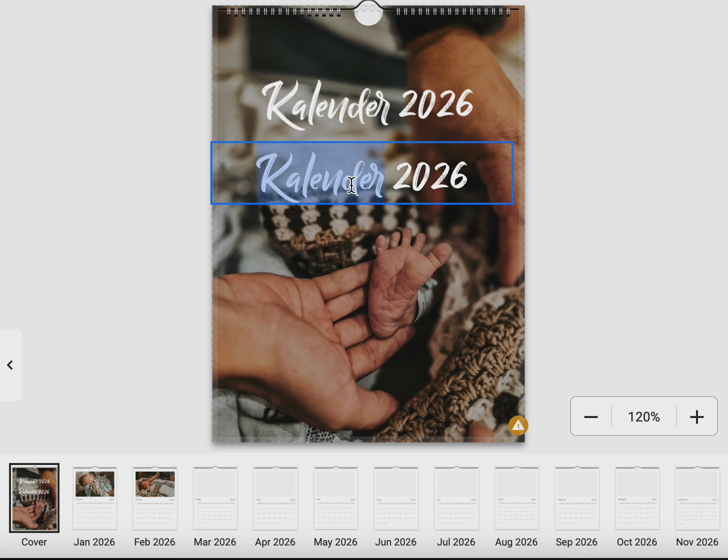
Task: Select the Jul 2026 page thumbnail
Action: pos(456,498)
